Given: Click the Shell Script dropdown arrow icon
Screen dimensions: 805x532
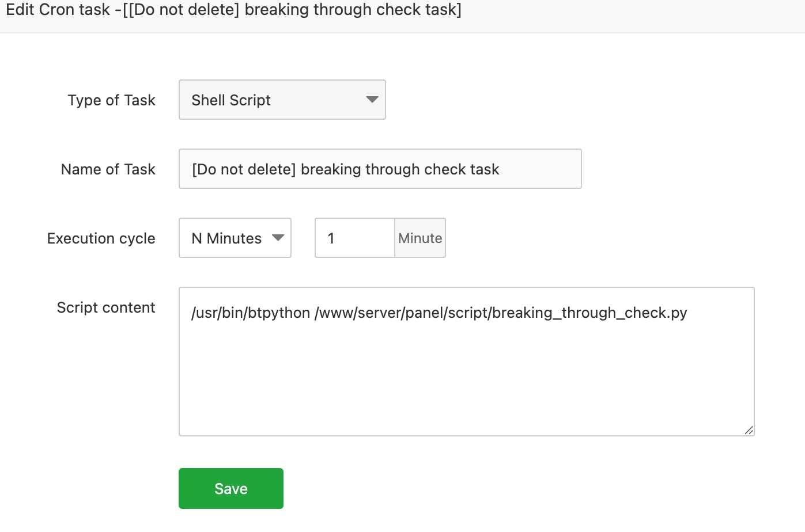Looking at the screenshot, I should (372, 100).
